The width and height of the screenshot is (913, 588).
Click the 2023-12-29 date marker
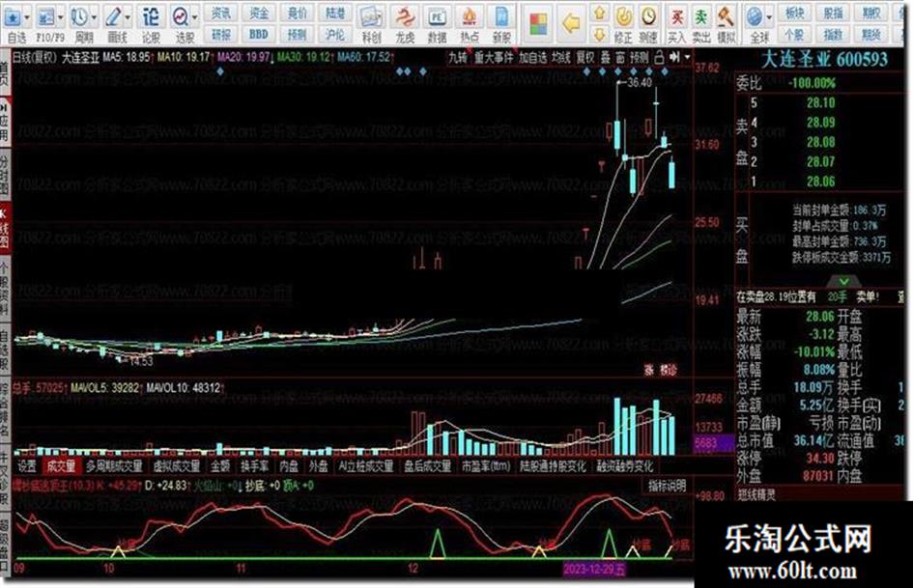pos(594,568)
